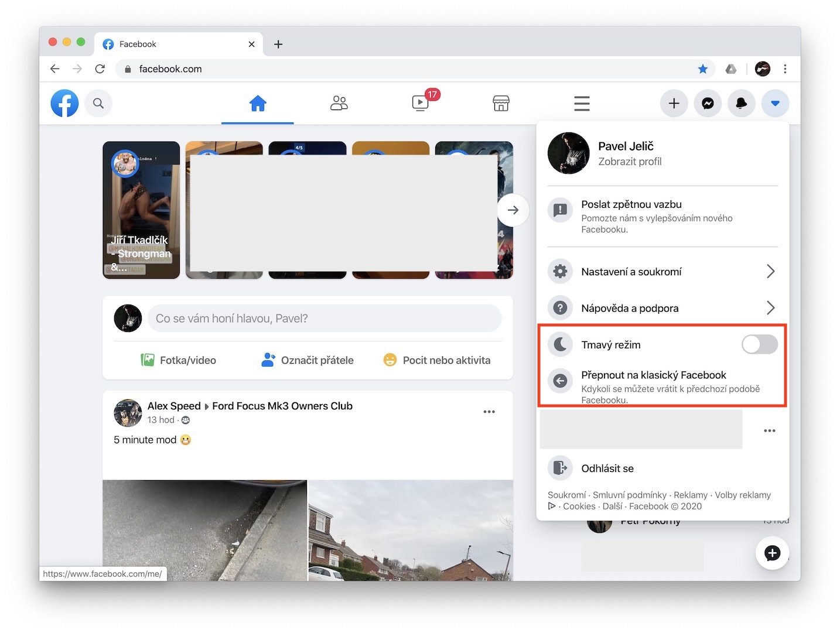Click the 'Co se vám honí hlavou' post field
840x633 pixels.
(325, 319)
